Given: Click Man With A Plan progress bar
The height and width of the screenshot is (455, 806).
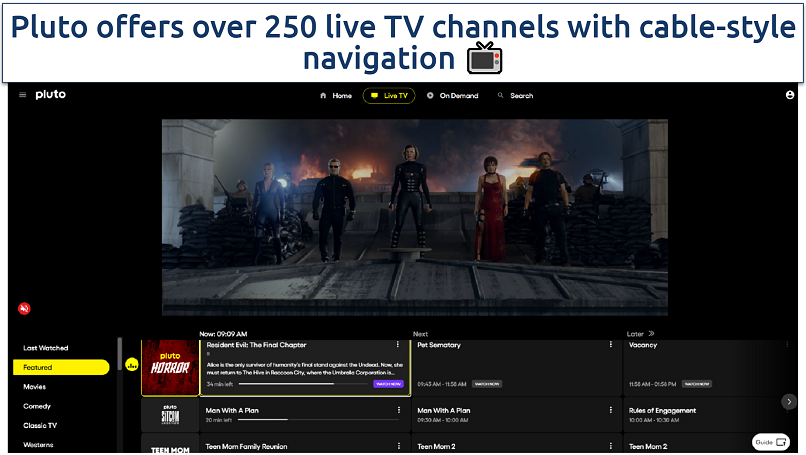Looking at the screenshot, I should coord(318,420).
